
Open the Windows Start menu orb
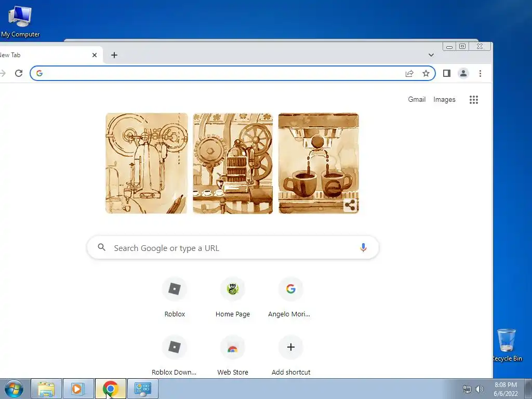14,389
